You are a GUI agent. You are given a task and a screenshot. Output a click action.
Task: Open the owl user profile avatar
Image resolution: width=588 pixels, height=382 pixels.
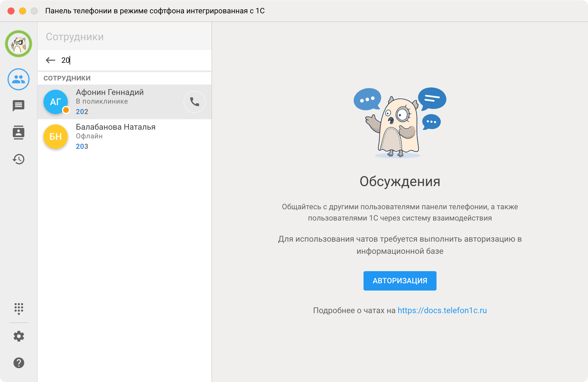pos(19,44)
